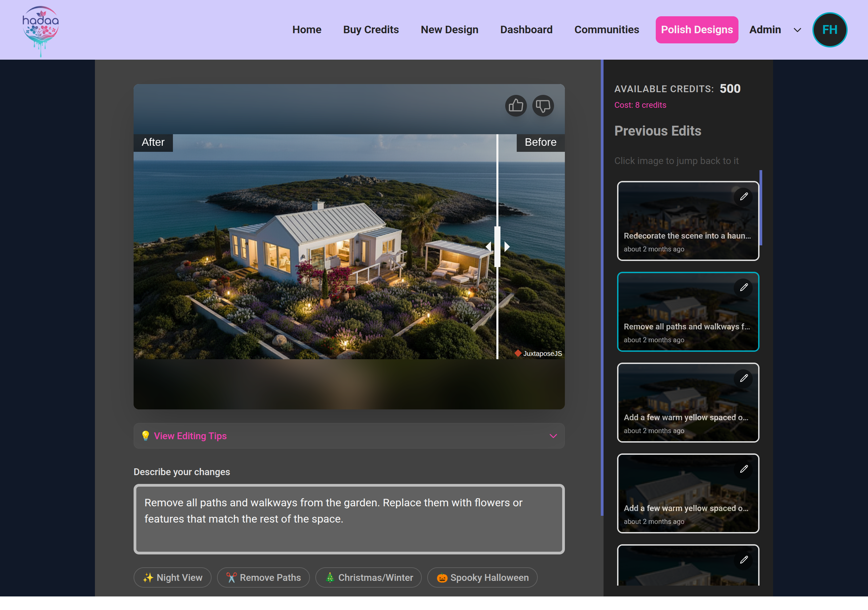This screenshot has height=610, width=868.
Task: Open the Communities section
Action: [x=606, y=29]
